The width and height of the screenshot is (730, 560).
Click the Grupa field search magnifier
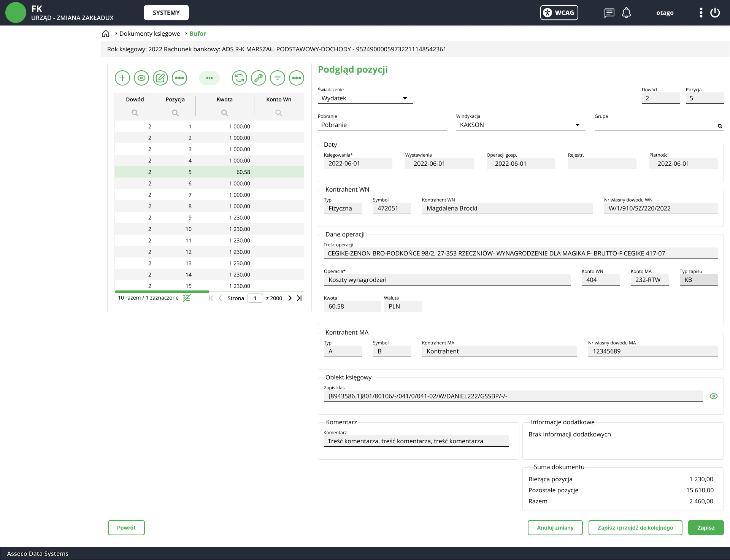point(720,126)
